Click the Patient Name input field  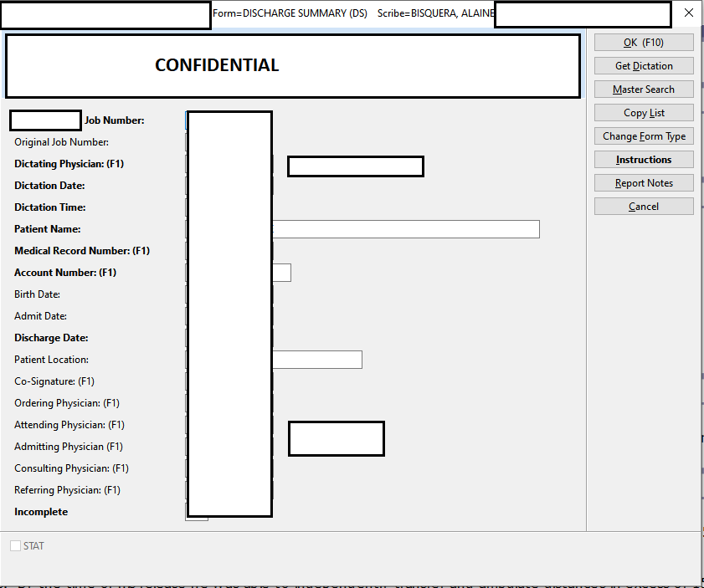click(406, 229)
